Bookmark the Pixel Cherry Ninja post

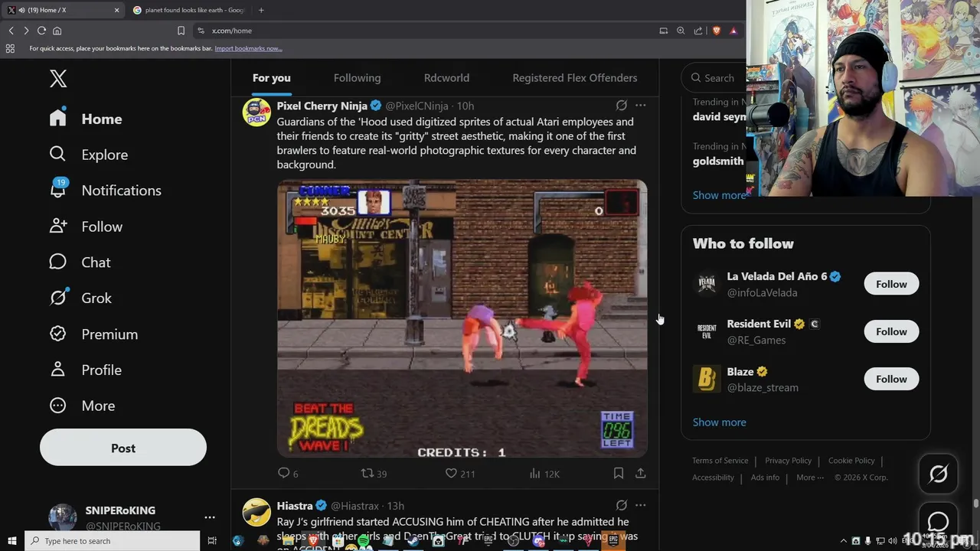click(619, 474)
